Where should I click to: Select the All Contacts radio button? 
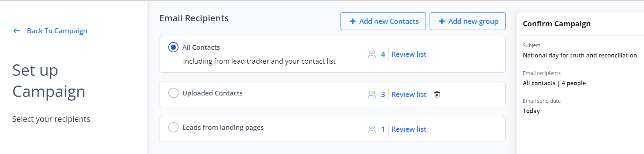[x=173, y=47]
